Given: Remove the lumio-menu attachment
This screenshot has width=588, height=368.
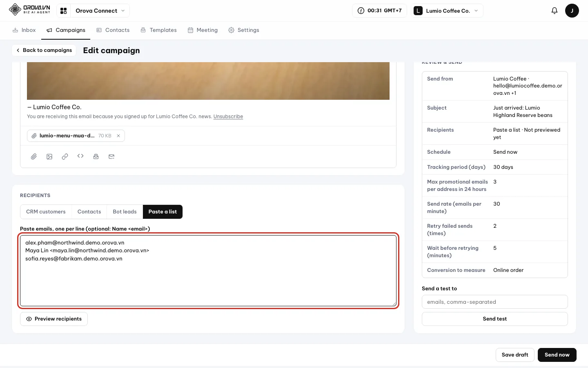Looking at the screenshot, I should pyautogui.click(x=118, y=136).
